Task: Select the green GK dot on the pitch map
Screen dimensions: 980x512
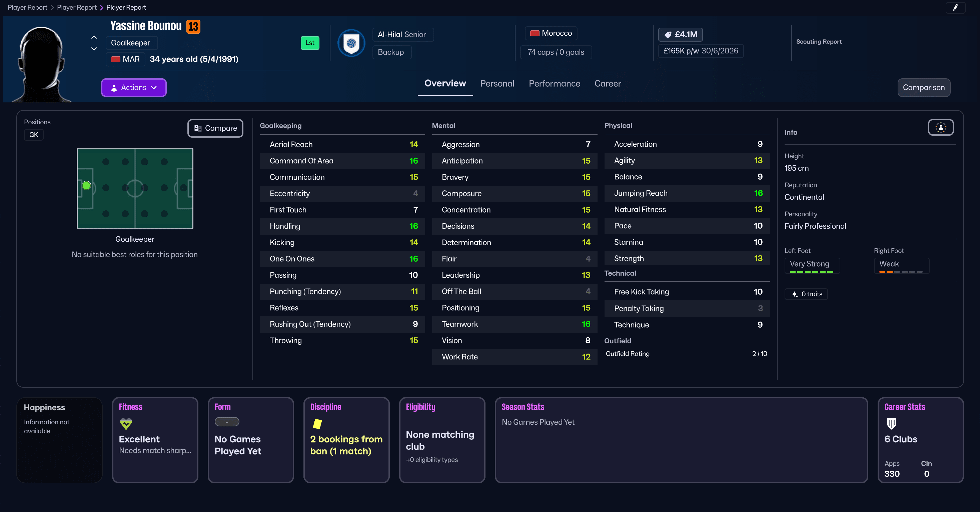Action: point(86,186)
